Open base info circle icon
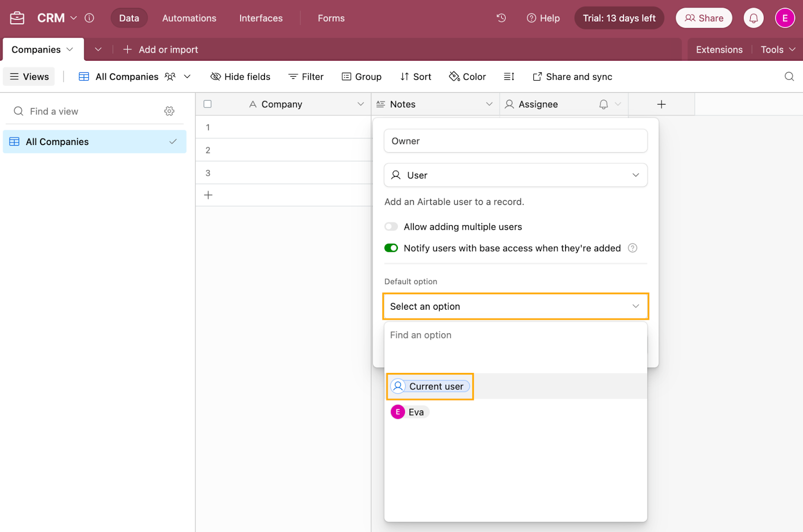This screenshot has height=532, width=803. pos(89,18)
